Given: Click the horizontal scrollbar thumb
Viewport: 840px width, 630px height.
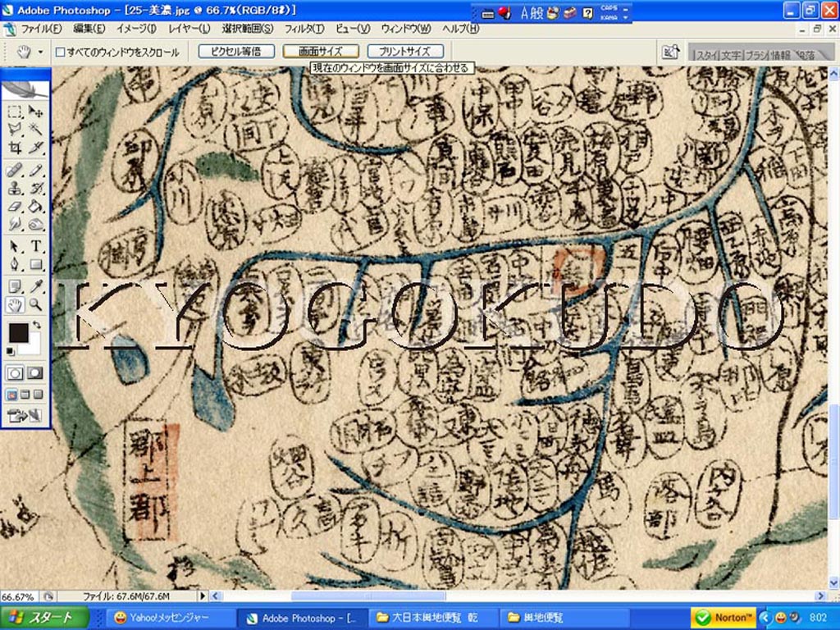Looking at the screenshot, I should [x=368, y=596].
